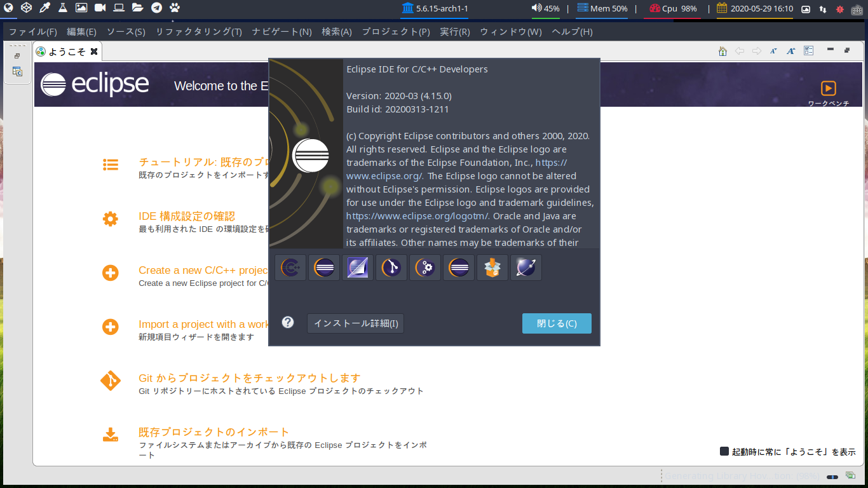Open the リファクタリング(T) menu
The width and height of the screenshot is (868, 488).
coord(199,32)
